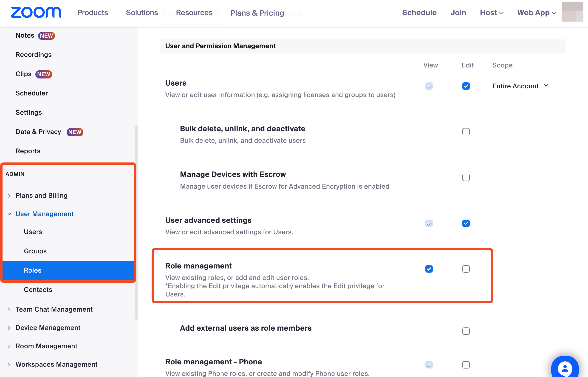Screen dimensions: 588x377
Task: Open Notes in the sidebar
Action: 25,36
